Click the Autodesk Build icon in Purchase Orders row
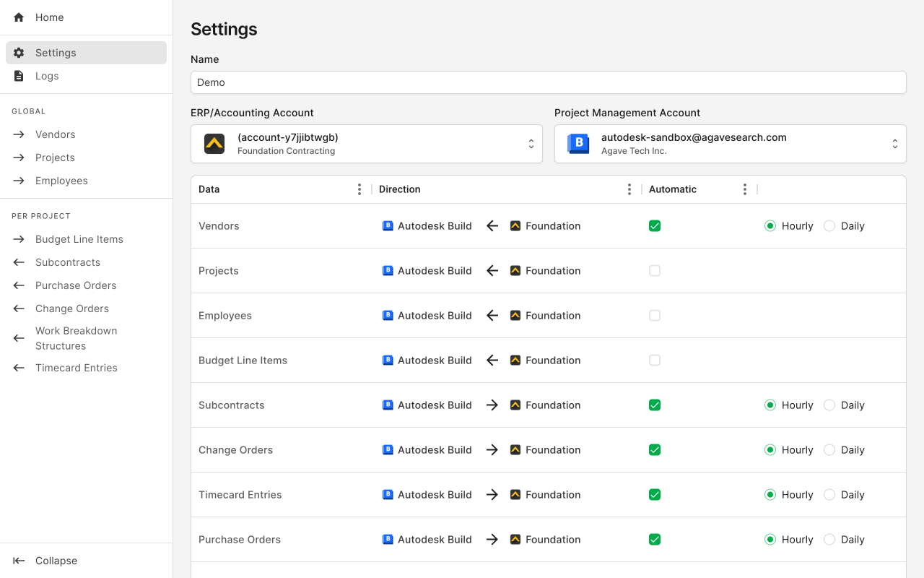924x578 pixels. click(388, 540)
